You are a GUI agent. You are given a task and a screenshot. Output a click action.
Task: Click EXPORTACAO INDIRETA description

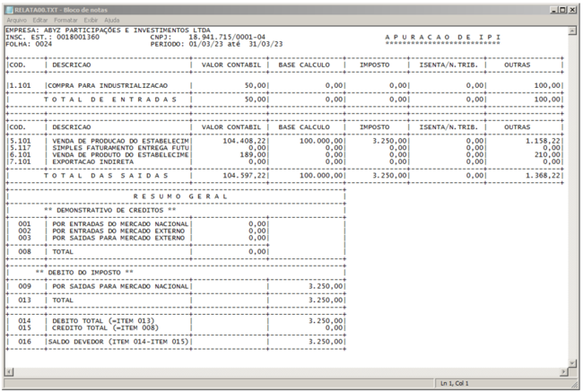tap(92, 161)
